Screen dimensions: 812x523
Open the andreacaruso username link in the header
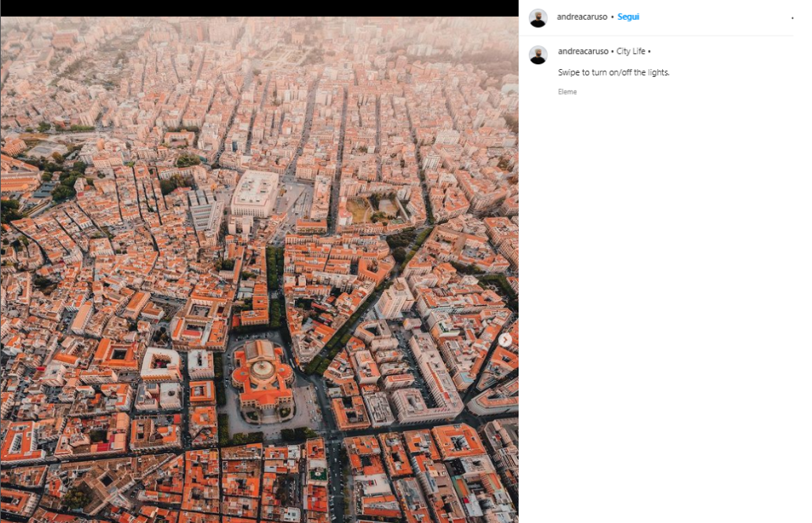click(x=581, y=17)
